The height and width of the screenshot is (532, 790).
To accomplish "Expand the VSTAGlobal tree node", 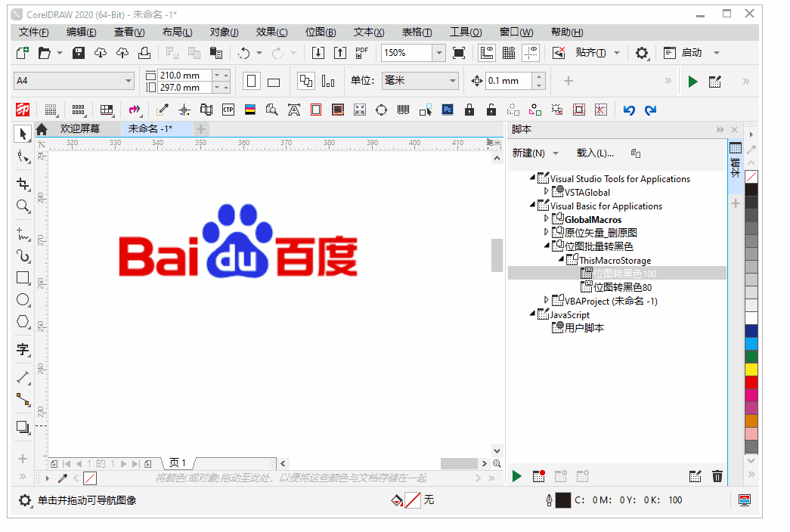I will 546,191.
